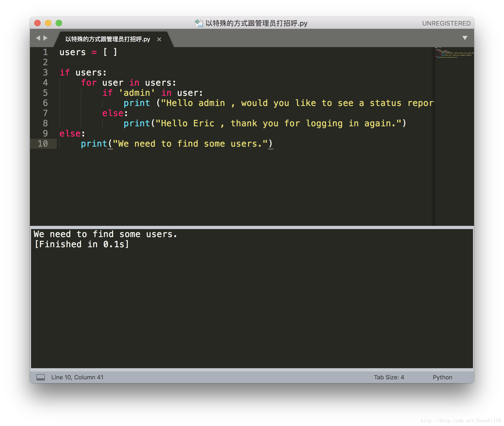
Task: Click the 'admin' string literal
Action: tap(137, 93)
